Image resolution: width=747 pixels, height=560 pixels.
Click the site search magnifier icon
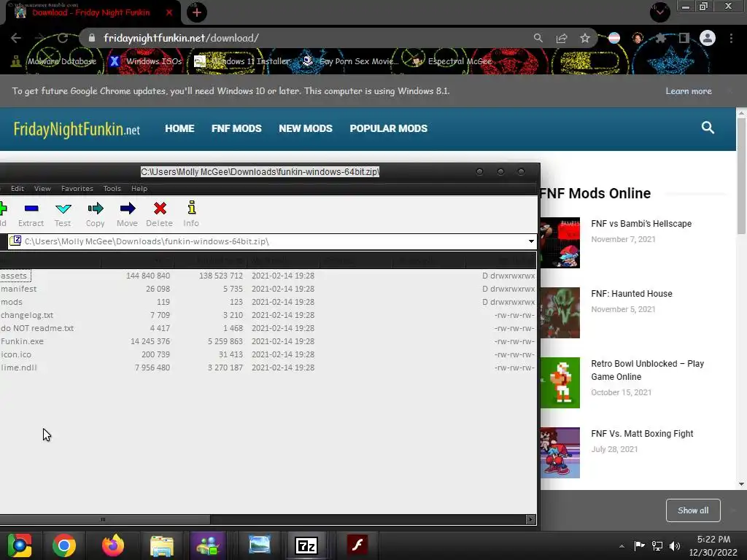click(708, 128)
